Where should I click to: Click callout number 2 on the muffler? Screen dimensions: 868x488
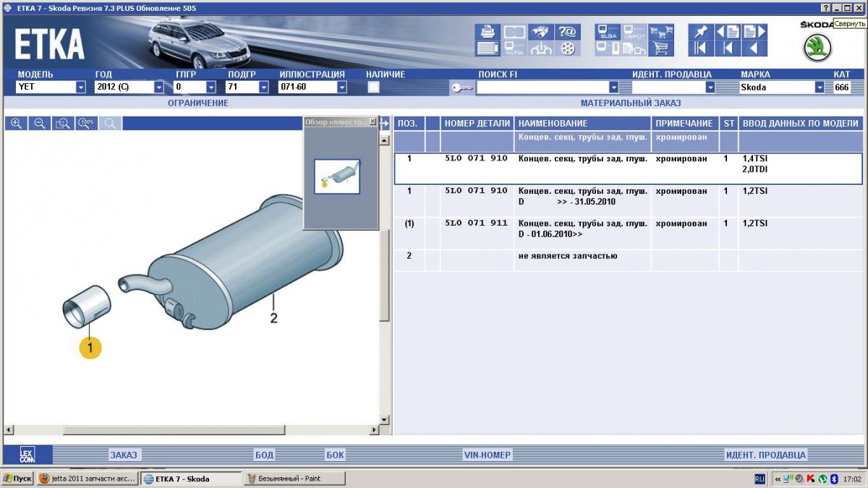pos(273,317)
